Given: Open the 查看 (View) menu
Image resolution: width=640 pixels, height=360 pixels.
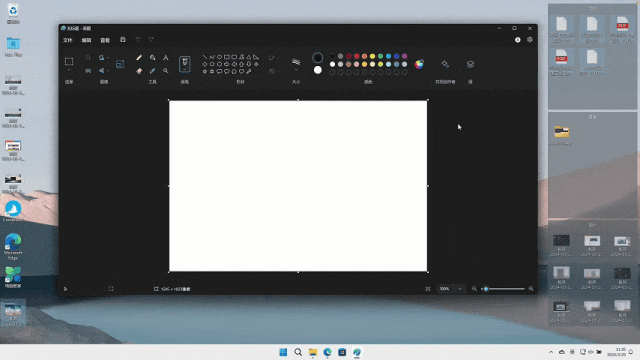Looking at the screenshot, I should [105, 40].
